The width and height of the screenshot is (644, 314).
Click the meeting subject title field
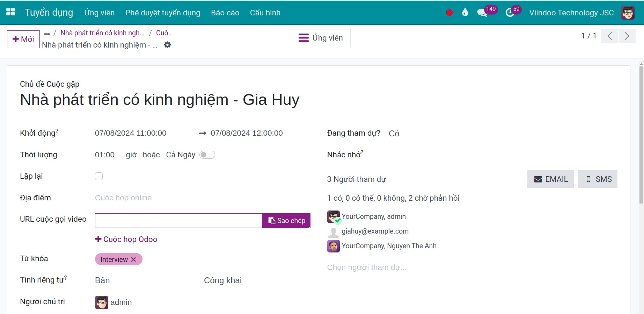160,100
